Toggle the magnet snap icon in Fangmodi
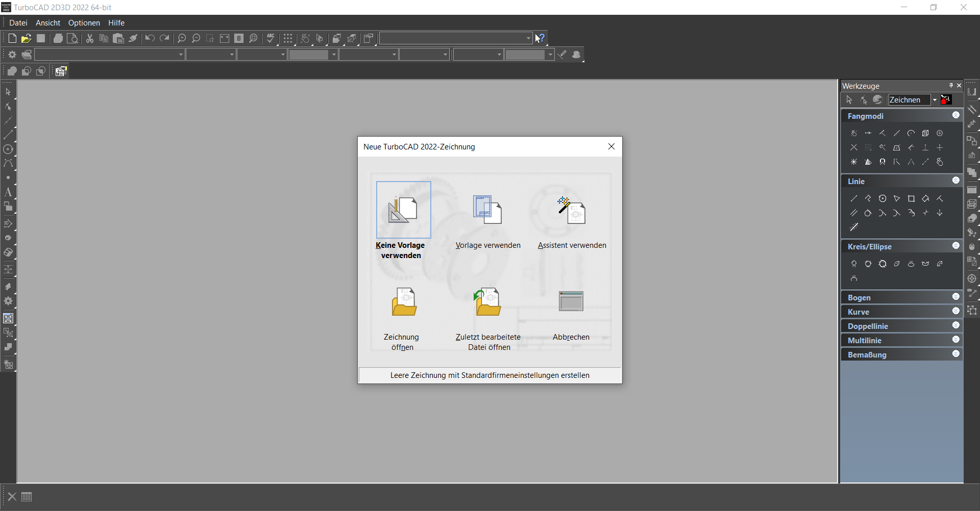The image size is (980, 511). pyautogui.click(x=883, y=162)
